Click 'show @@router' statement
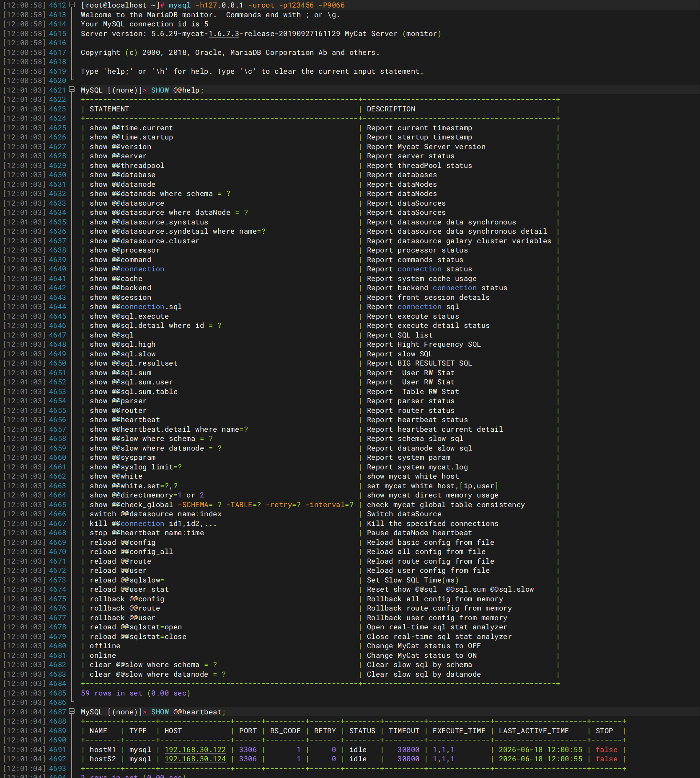 point(118,410)
